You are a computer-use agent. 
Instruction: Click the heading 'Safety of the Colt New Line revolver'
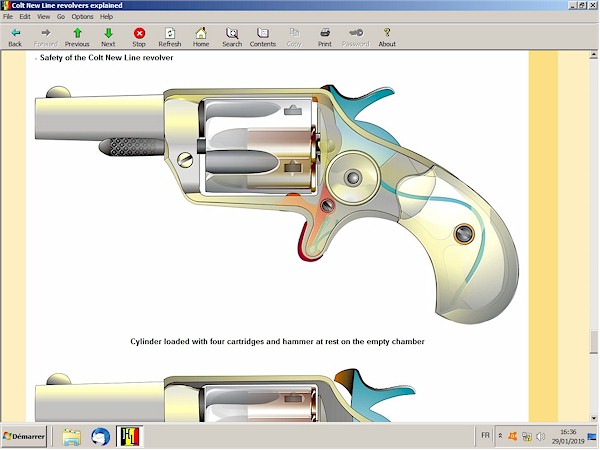click(x=106, y=58)
